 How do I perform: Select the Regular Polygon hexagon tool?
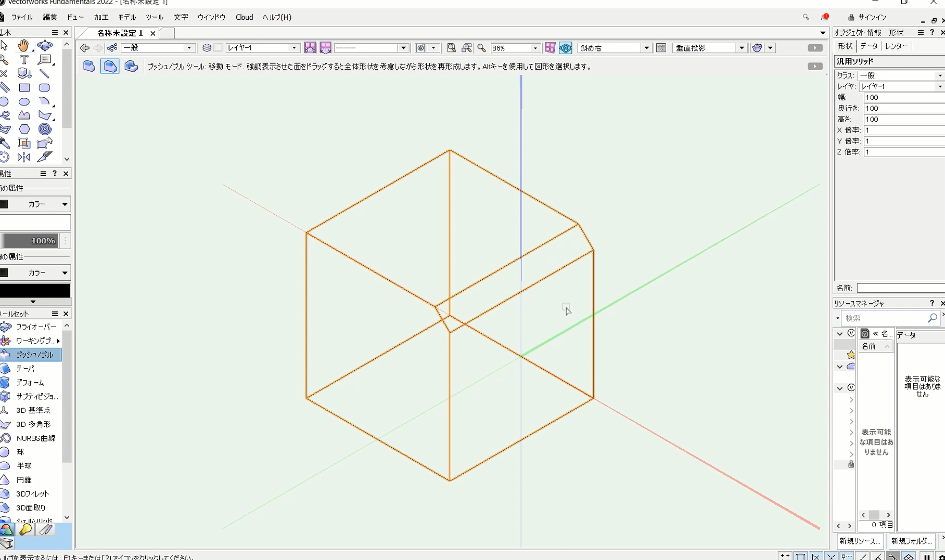coord(24,129)
